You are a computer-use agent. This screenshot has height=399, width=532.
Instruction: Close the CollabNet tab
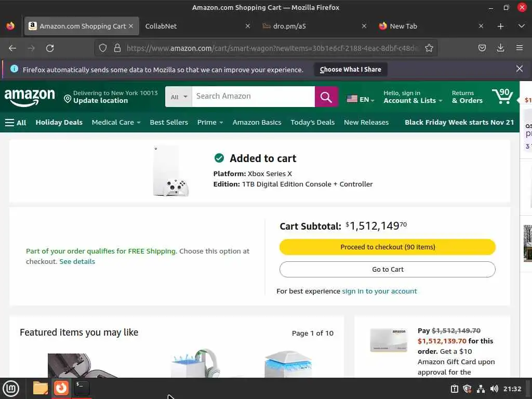248,26
